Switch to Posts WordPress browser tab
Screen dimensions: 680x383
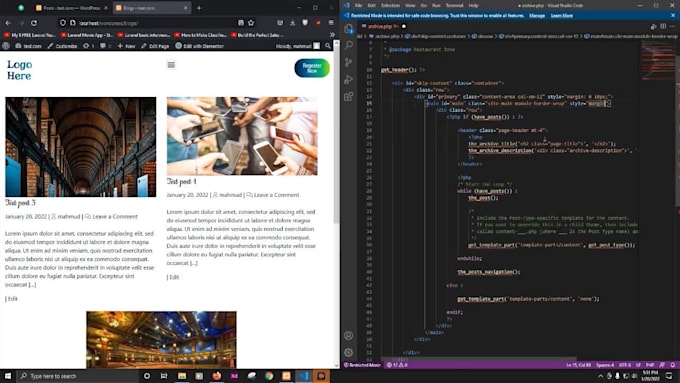(71, 8)
